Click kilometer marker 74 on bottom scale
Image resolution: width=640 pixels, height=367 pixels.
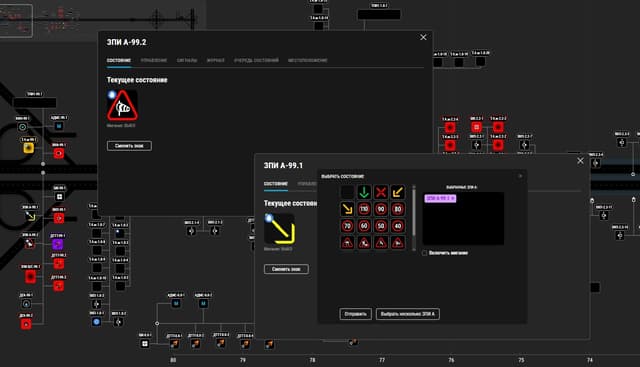(x=590, y=360)
